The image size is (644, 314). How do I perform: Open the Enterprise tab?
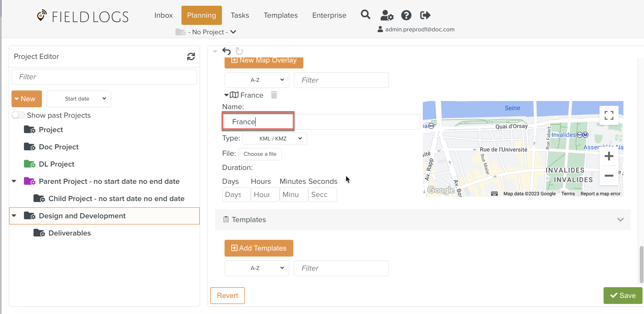tap(329, 15)
